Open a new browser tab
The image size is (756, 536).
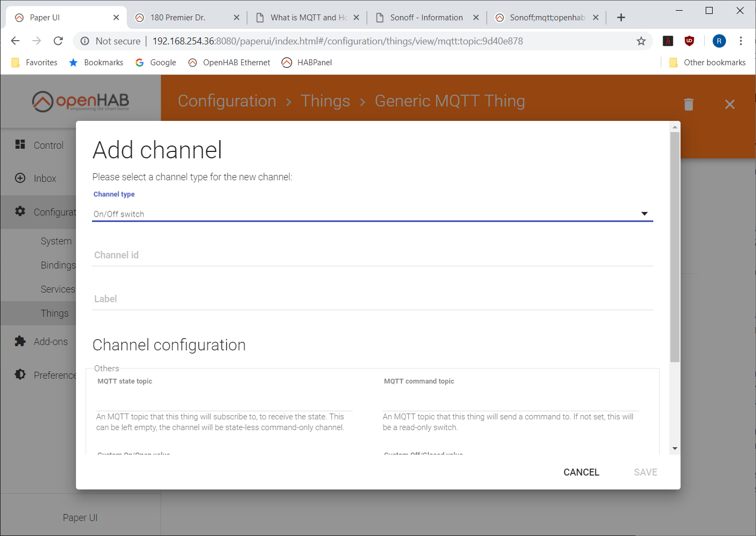[x=621, y=18]
